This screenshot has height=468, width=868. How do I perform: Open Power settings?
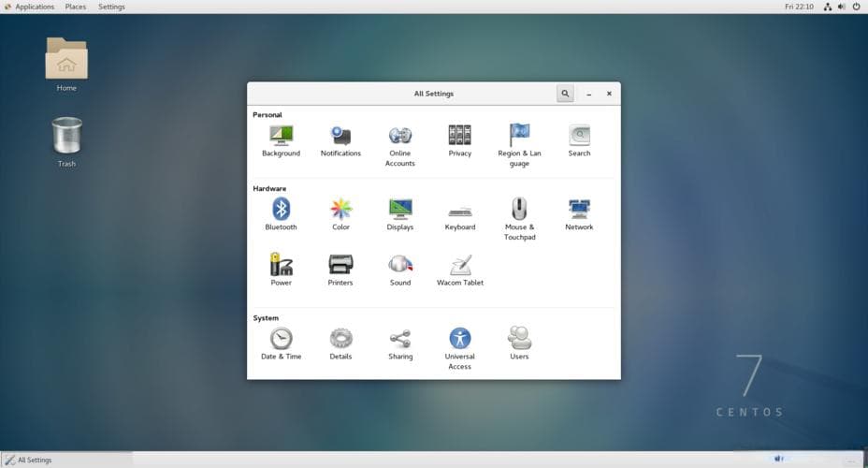(282, 271)
